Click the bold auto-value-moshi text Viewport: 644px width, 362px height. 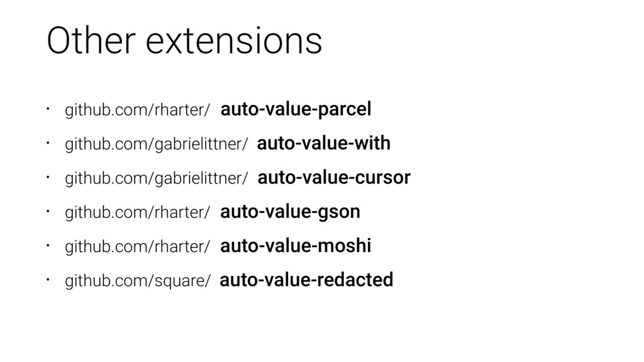[296, 246]
